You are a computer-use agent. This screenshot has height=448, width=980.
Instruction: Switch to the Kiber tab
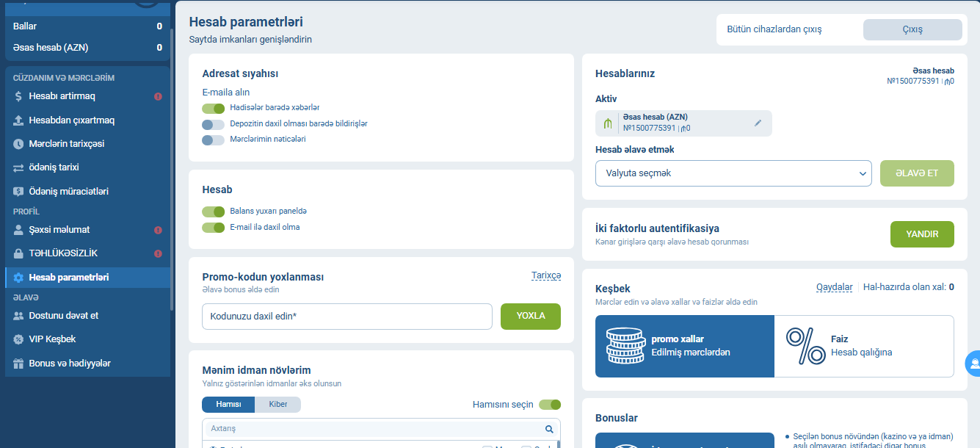tap(277, 405)
